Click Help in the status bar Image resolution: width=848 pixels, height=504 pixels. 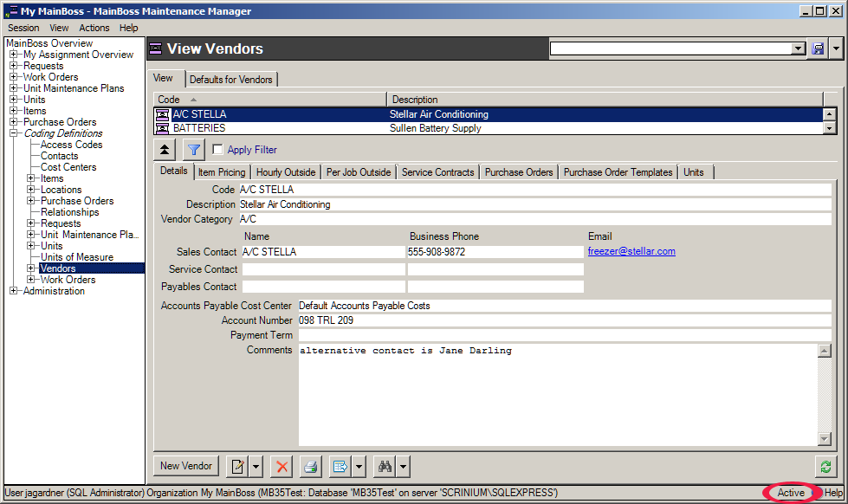pyautogui.click(x=833, y=493)
